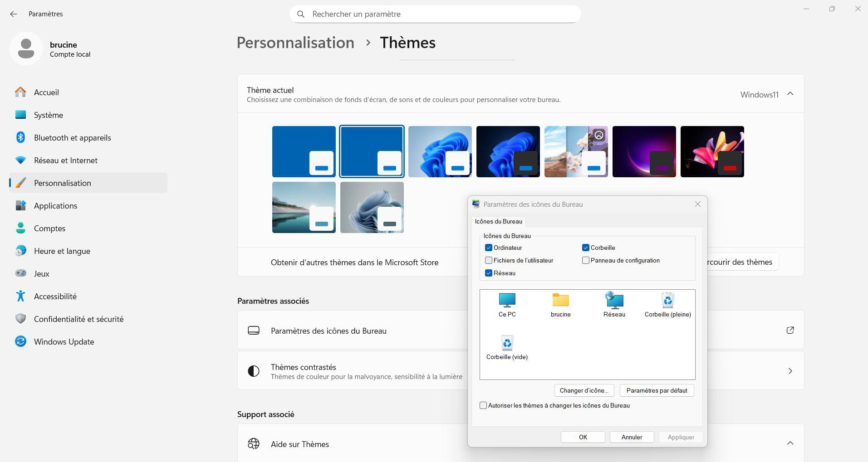Uncheck the Ordinateur checkbox
The width and height of the screenshot is (868, 462).
(x=489, y=248)
